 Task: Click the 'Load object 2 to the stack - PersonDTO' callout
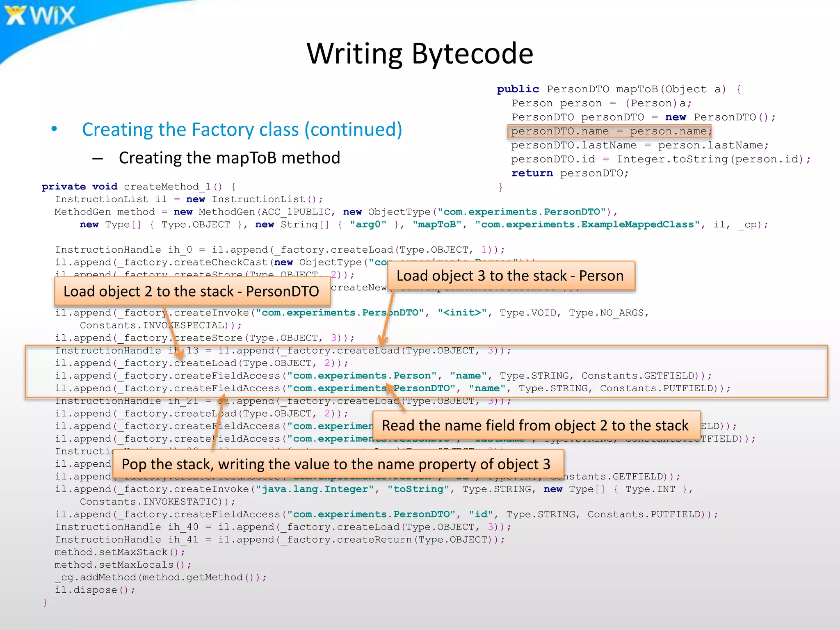(x=192, y=292)
